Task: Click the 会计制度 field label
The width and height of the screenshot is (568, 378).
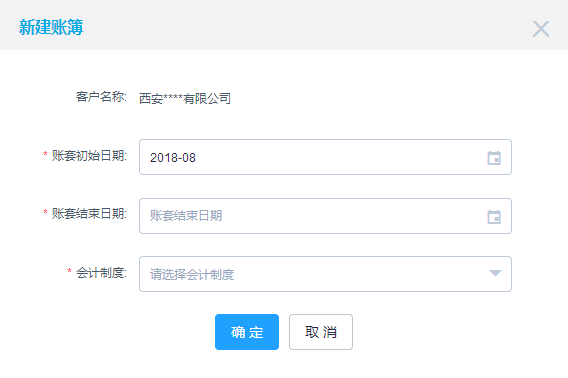Action: (101, 273)
